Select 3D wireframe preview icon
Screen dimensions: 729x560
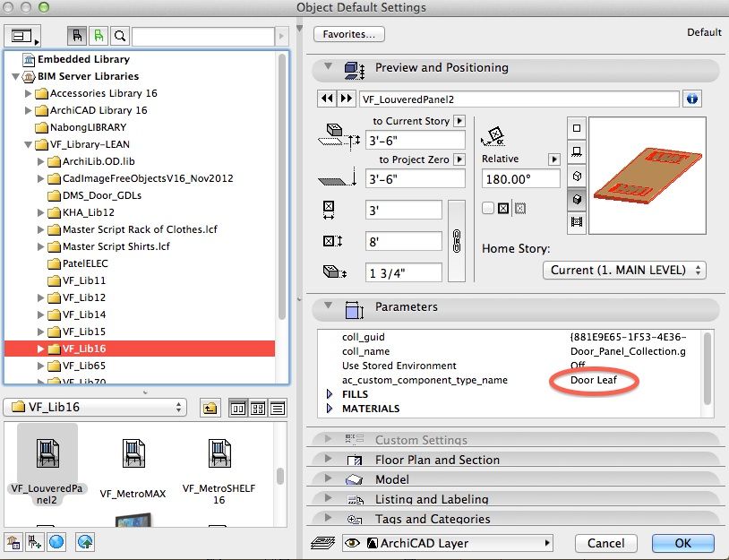pos(577,176)
